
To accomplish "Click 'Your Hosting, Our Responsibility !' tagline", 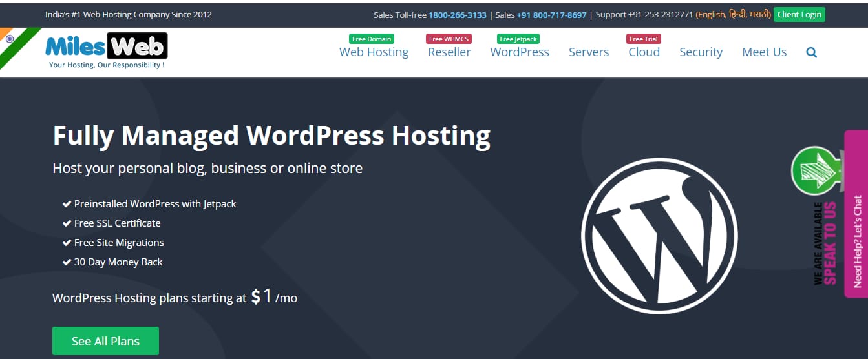I will pos(107,65).
